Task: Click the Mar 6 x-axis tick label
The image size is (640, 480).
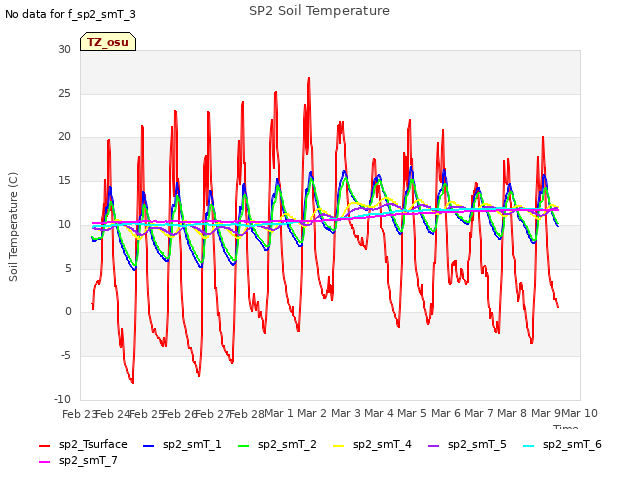Action: 445,413
